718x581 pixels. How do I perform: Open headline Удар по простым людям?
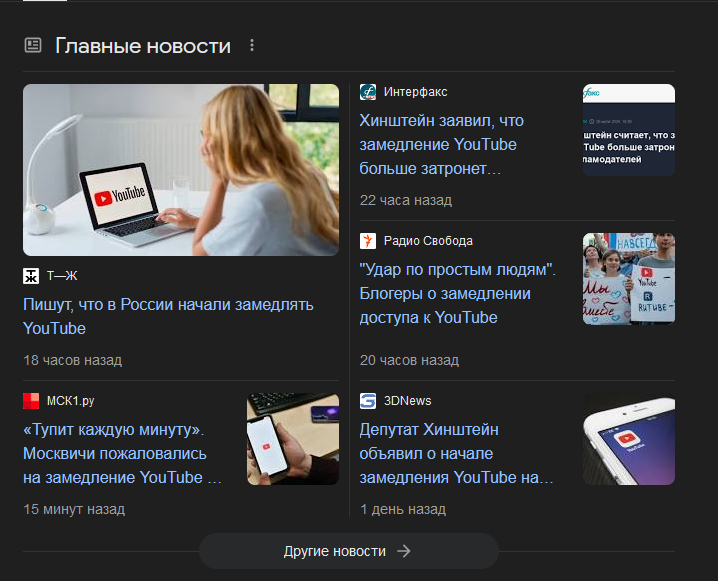tap(457, 293)
